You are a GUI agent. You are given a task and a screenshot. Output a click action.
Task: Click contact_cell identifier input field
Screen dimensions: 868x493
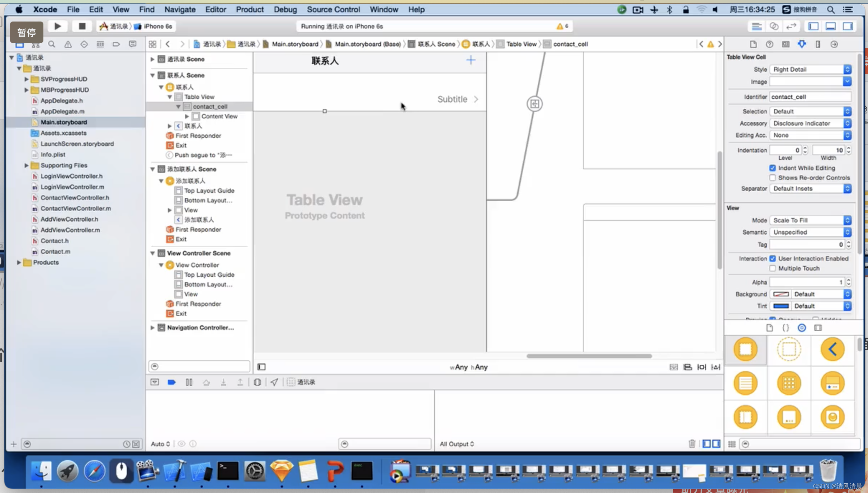coord(811,97)
